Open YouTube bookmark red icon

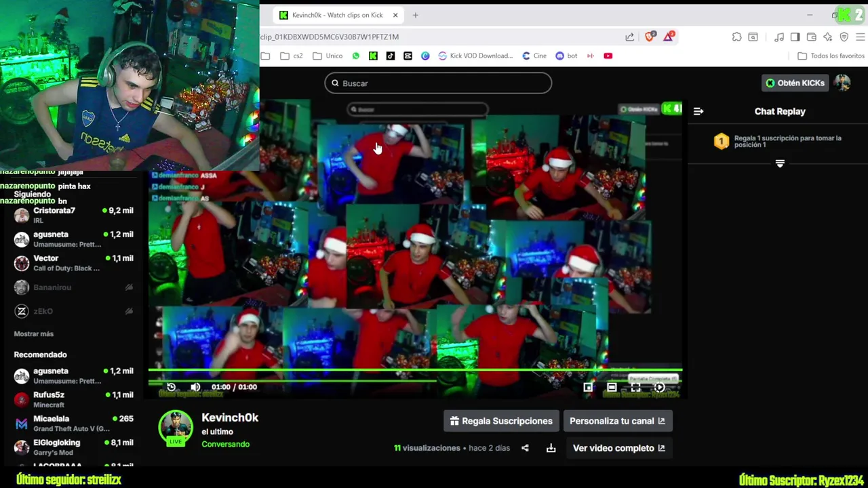tap(608, 56)
